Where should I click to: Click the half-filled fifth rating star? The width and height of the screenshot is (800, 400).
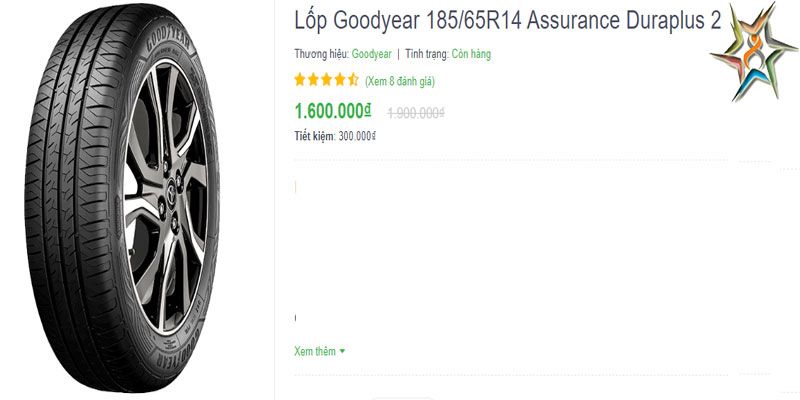click(x=353, y=80)
